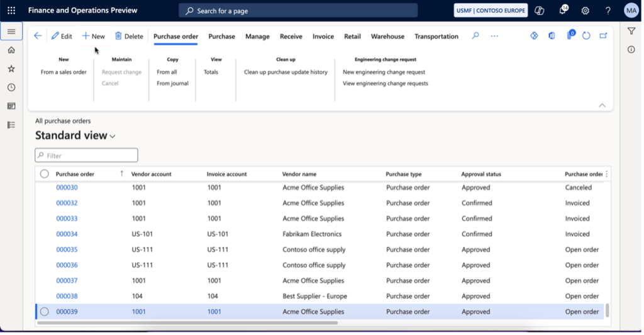Image resolution: width=644 pixels, height=335 pixels.
Task: Click the action pane search magnifier
Action: coord(475,36)
